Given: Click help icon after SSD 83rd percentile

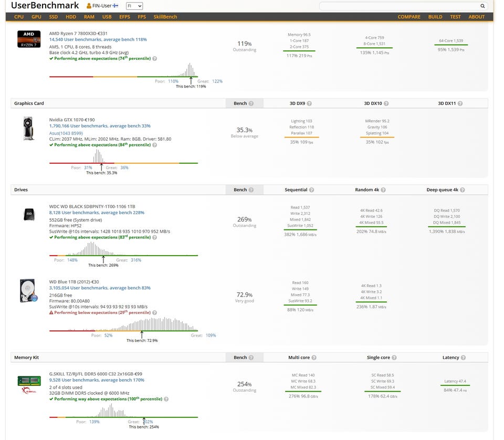Looking at the screenshot, I should (154, 237).
